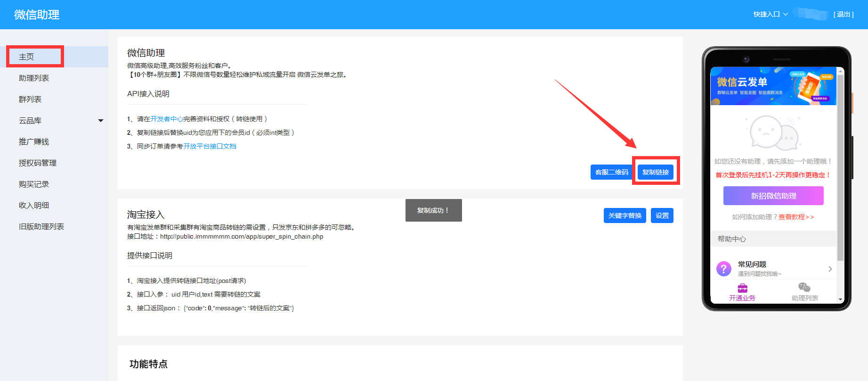Click the 帮助中心 heading in phone preview
Screen dimensions: 868x381
coord(732,239)
